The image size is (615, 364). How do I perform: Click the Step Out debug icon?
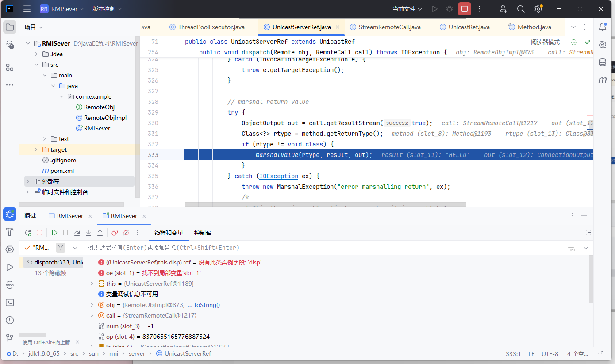(x=100, y=233)
